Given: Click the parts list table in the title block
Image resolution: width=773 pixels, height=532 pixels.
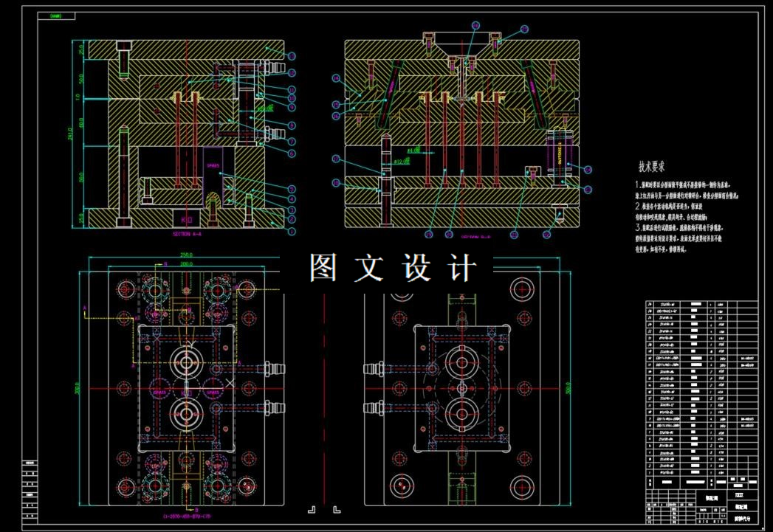Looking at the screenshot, I should [701, 395].
